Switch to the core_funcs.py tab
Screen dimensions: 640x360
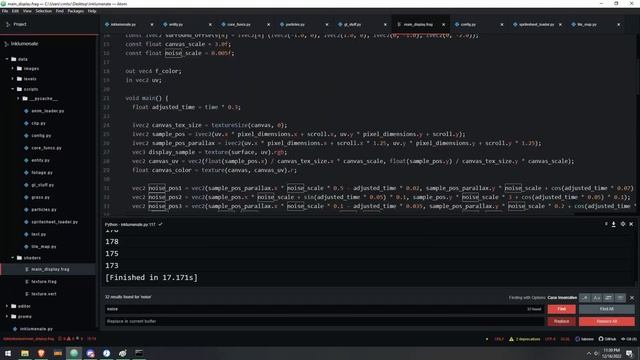pos(246,24)
